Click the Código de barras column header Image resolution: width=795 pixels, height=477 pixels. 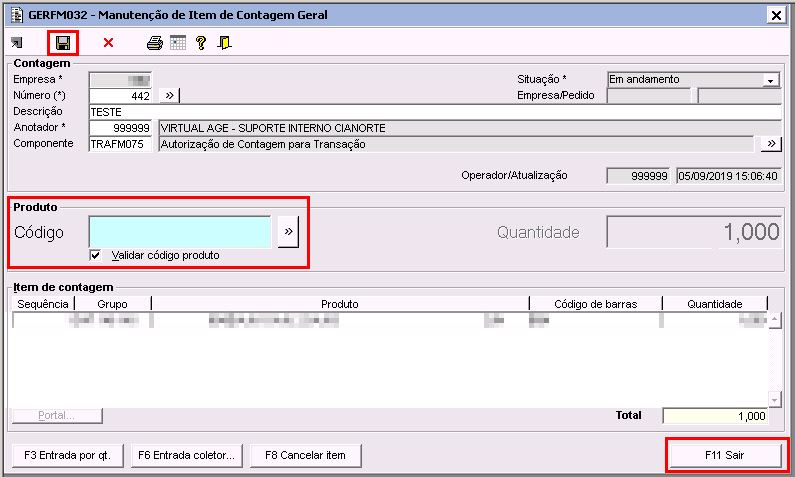596,304
